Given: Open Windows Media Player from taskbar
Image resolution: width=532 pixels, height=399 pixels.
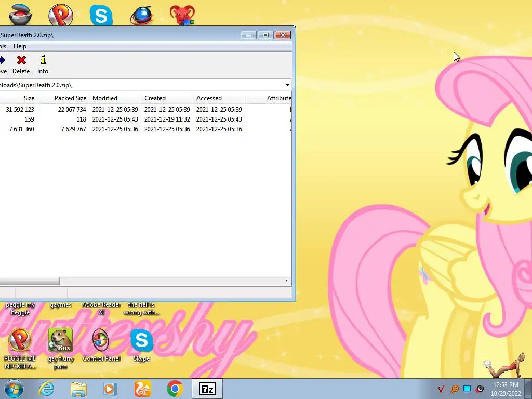Looking at the screenshot, I should pos(110,389).
